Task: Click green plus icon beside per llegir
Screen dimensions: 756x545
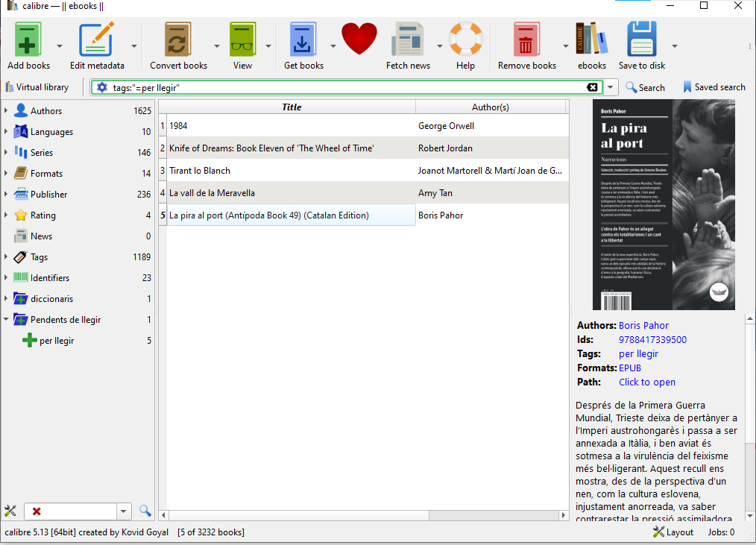Action: 29,340
